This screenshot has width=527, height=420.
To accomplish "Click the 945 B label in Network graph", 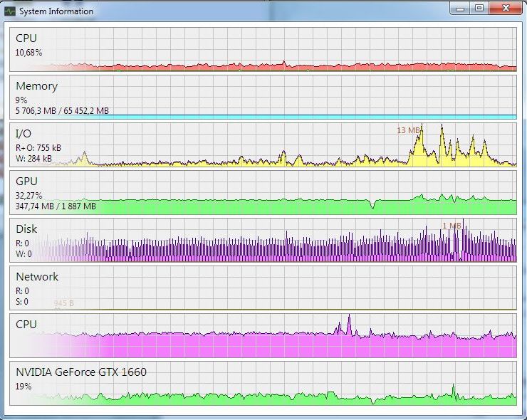I will point(63,303).
